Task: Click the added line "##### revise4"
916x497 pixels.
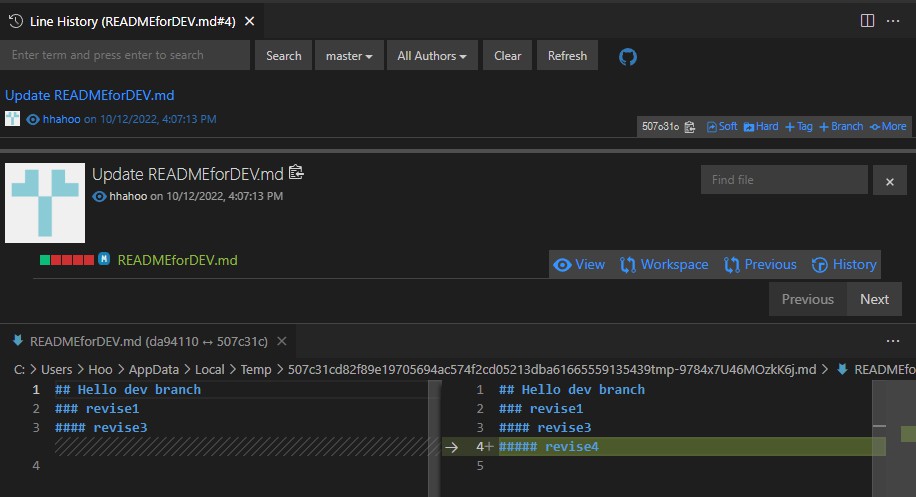Action: [549, 447]
